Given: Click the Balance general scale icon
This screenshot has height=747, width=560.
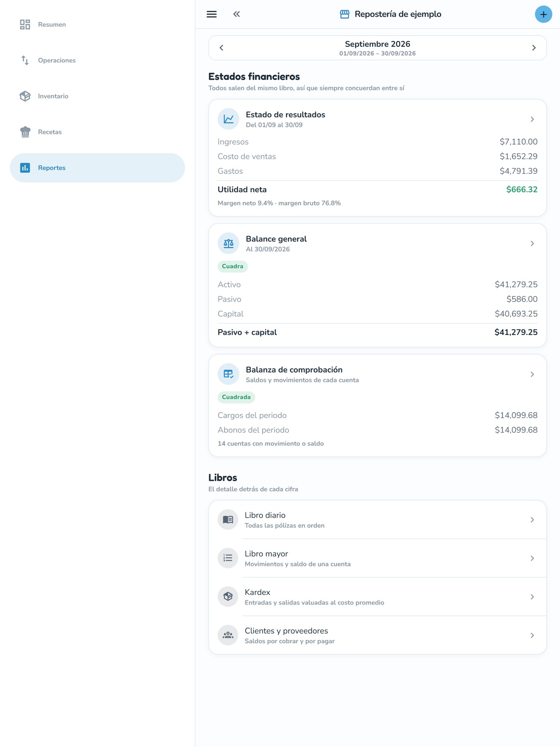Looking at the screenshot, I should [228, 244].
